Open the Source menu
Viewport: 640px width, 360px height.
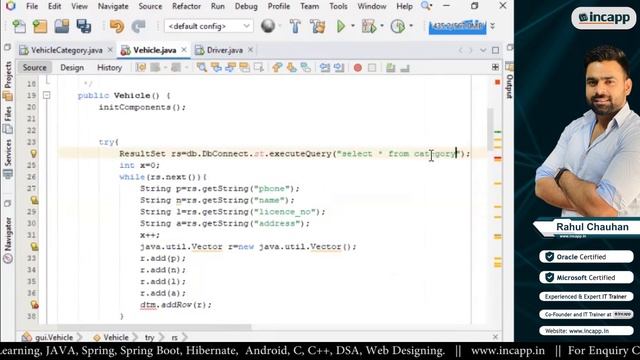[150, 6]
